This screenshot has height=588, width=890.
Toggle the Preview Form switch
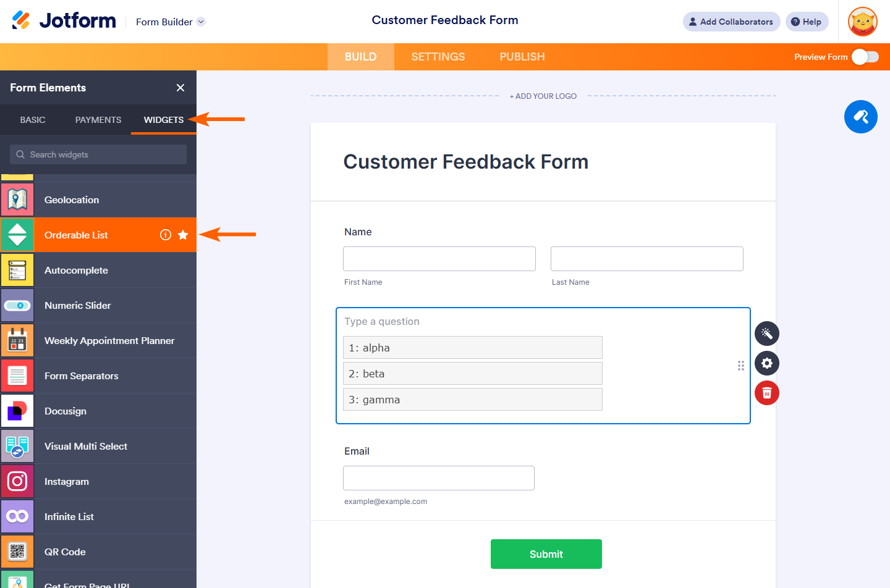coord(865,57)
